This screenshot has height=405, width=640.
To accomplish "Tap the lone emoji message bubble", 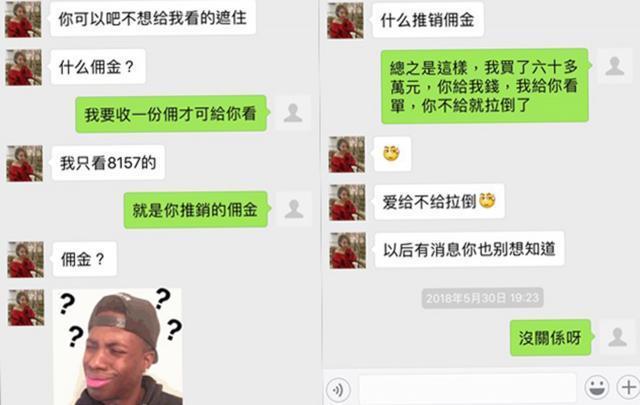I will 392,154.
